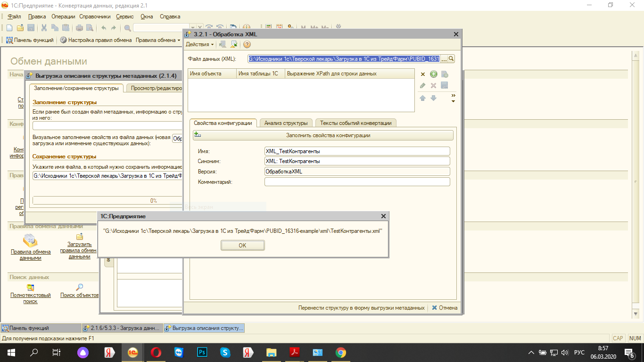Click the Print toolbar icon
The image size is (644, 362).
coord(79,28)
